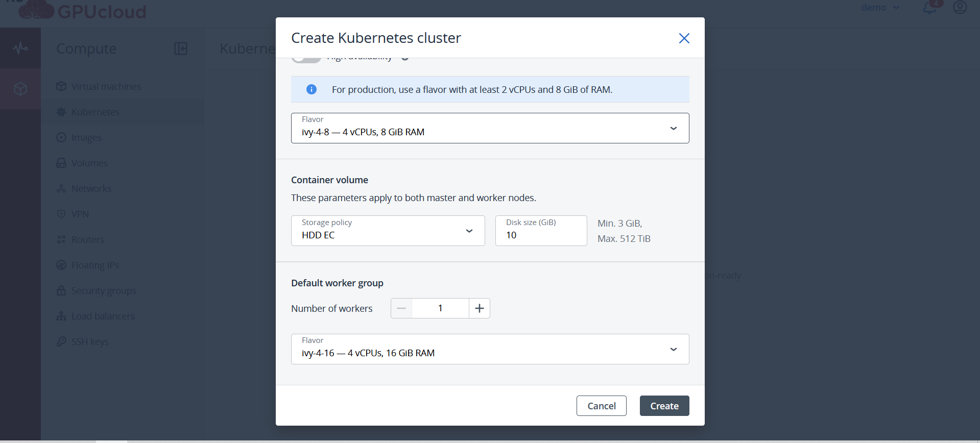The image size is (980, 443).
Task: Open the user account avatar icon
Action: click(960, 7)
